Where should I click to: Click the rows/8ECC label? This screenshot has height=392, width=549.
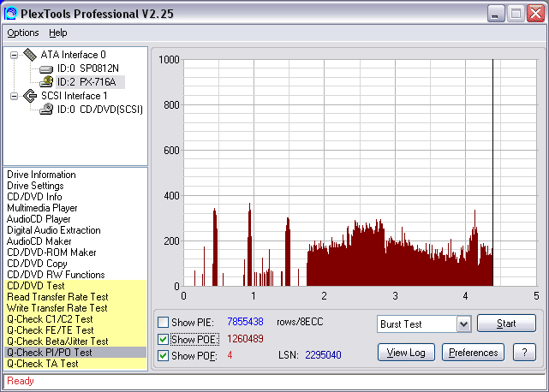[300, 322]
